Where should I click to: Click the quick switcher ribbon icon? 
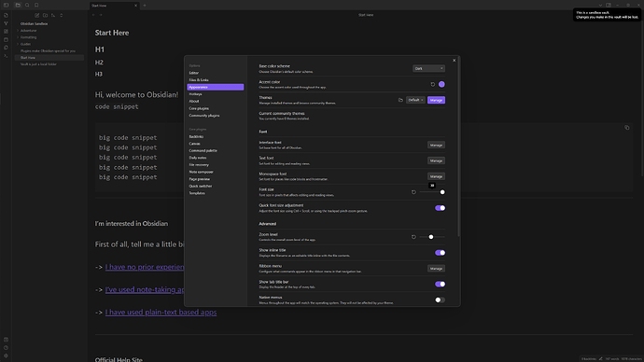click(x=6, y=15)
